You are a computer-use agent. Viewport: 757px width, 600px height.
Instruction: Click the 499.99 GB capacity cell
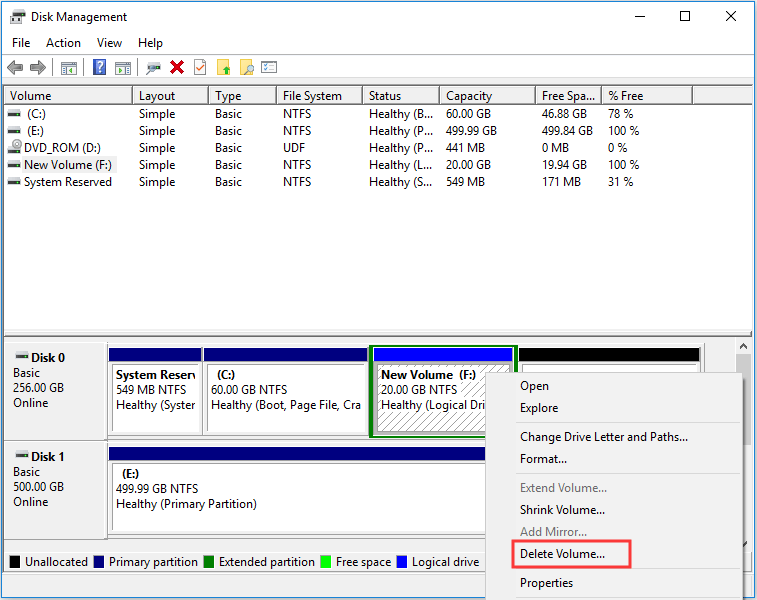pos(471,131)
